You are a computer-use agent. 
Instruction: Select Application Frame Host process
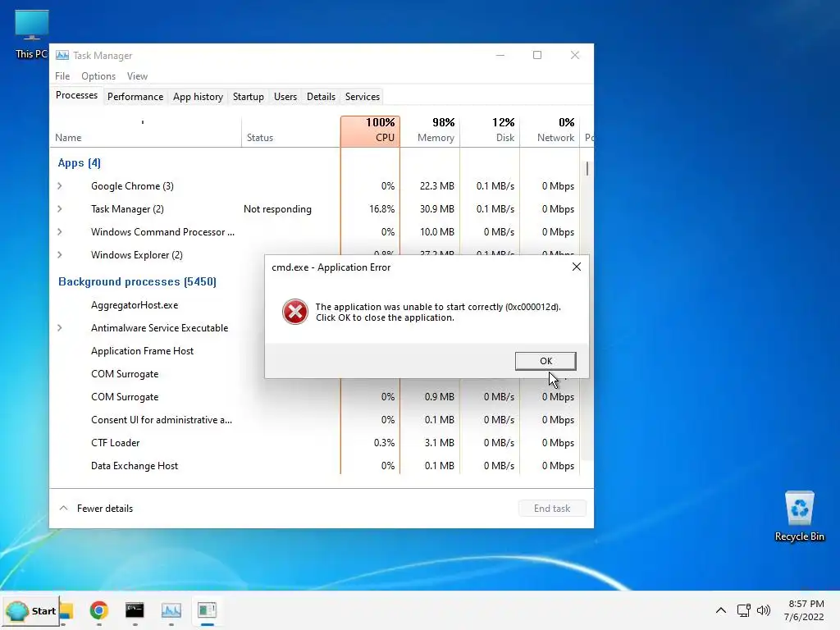click(x=142, y=351)
